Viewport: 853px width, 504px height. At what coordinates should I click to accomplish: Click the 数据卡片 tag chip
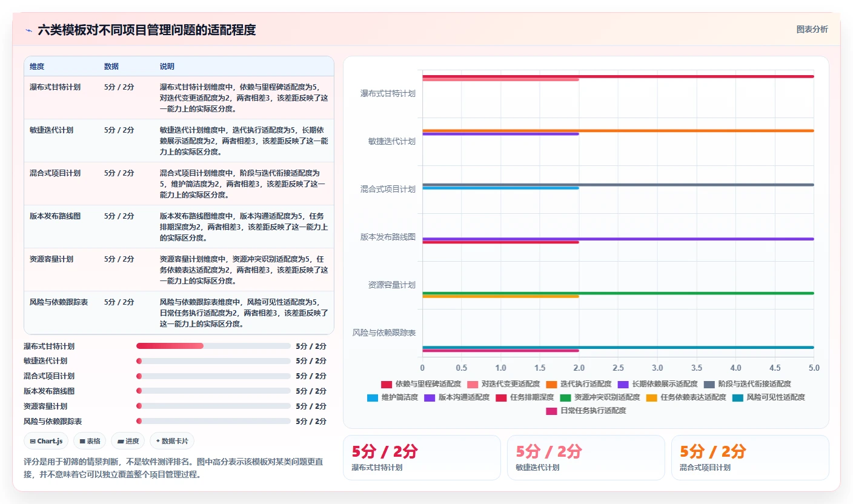[x=172, y=441]
